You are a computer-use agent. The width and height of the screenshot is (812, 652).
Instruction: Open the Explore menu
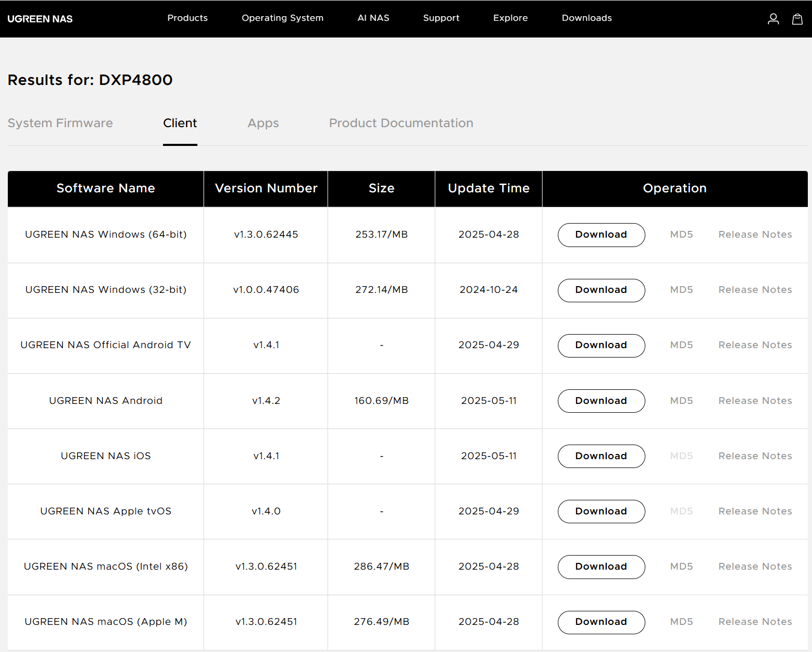(x=510, y=18)
